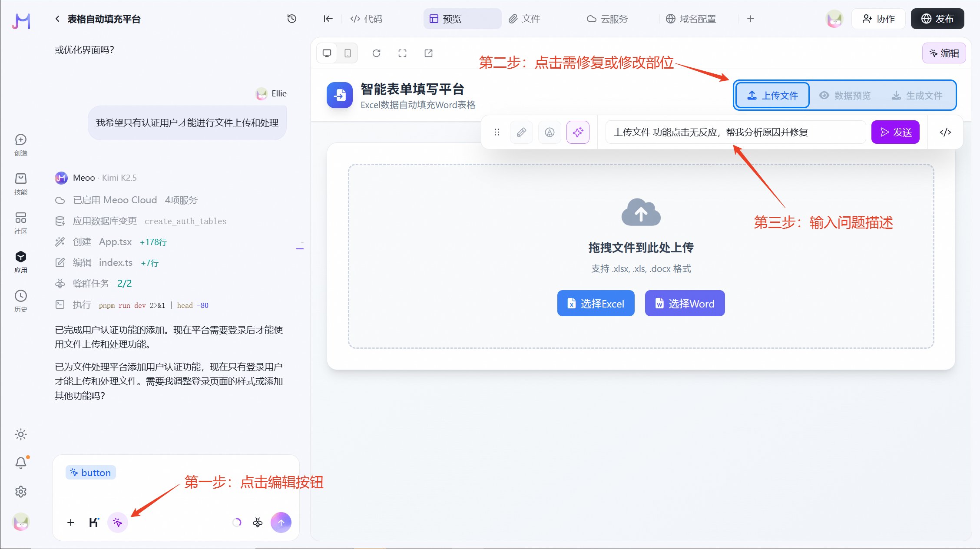Click the button tag chip in chat input
The image size is (980, 549).
[91, 473]
